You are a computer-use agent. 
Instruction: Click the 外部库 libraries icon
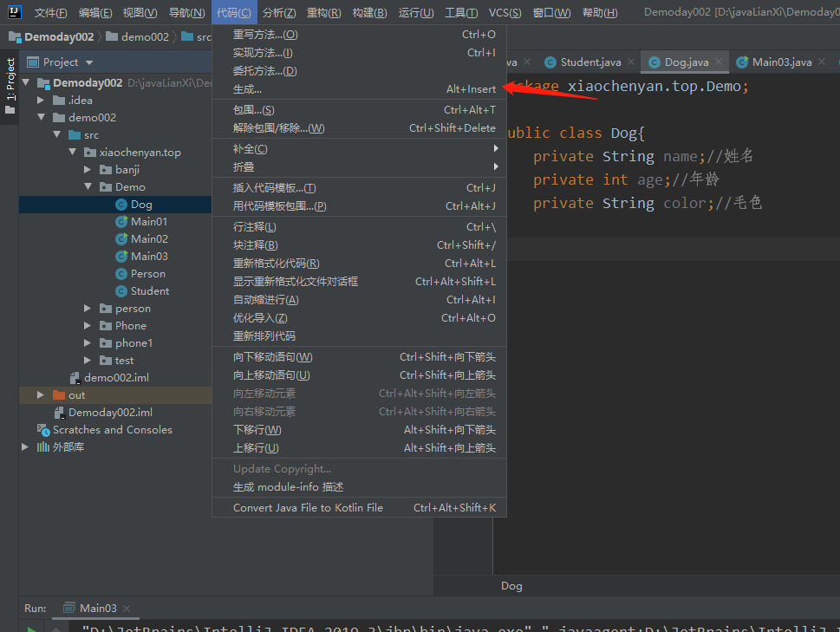(x=43, y=447)
